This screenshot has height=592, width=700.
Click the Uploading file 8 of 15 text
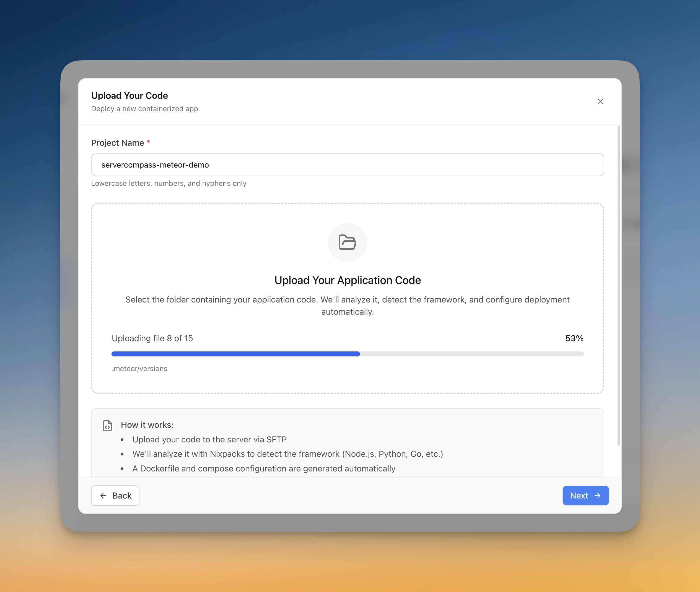pos(152,338)
